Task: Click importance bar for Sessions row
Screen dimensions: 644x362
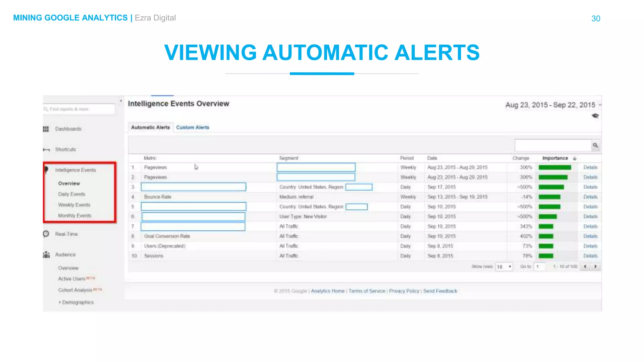Action: [x=546, y=256]
